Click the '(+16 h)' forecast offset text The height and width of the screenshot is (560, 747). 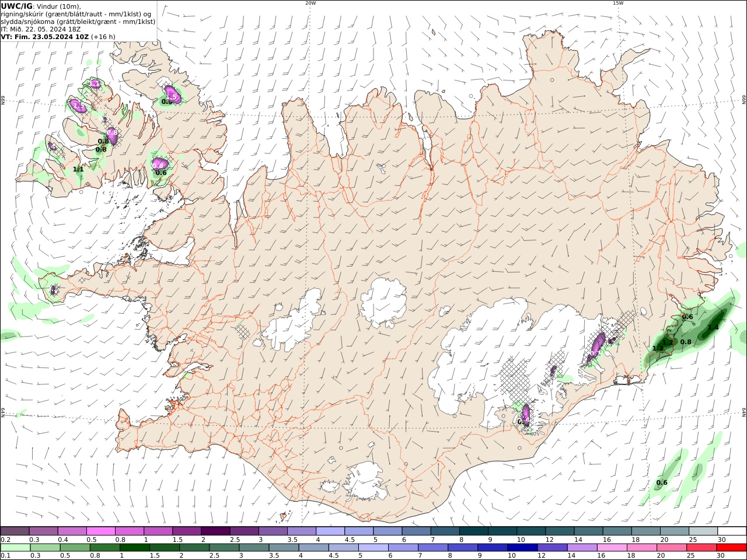tap(103, 37)
